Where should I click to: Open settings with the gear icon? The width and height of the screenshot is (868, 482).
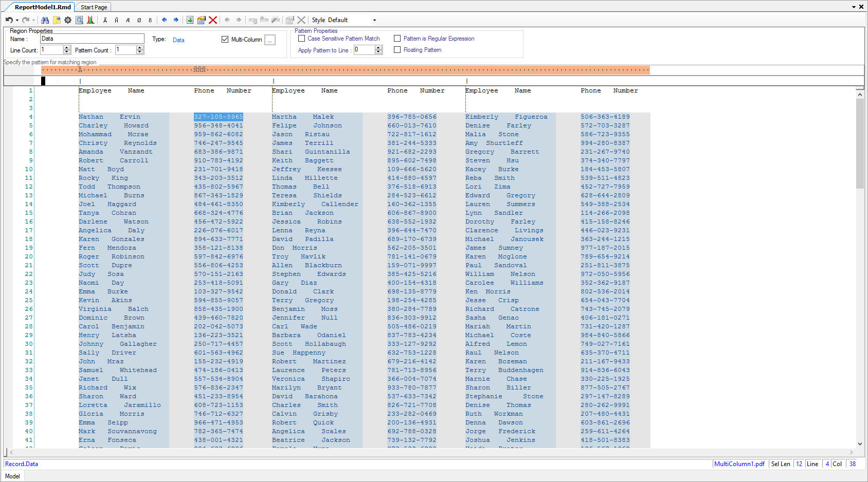pos(68,20)
